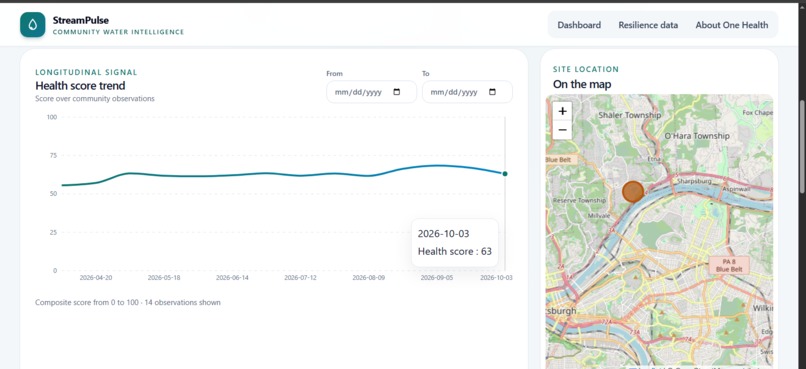Click the StreamPulse water drop logo

[33, 25]
